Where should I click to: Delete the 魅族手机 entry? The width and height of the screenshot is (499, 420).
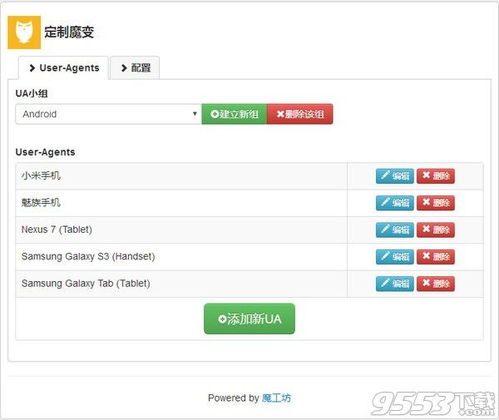pyautogui.click(x=435, y=203)
